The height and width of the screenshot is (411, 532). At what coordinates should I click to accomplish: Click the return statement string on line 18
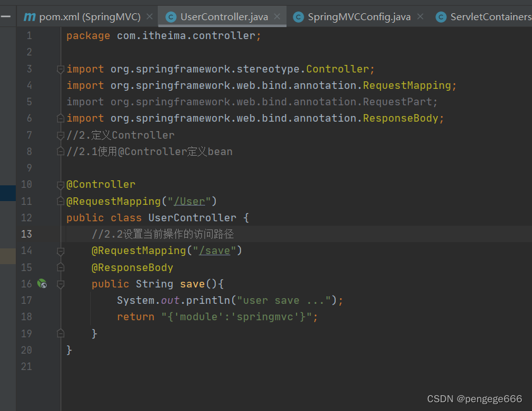click(x=237, y=316)
